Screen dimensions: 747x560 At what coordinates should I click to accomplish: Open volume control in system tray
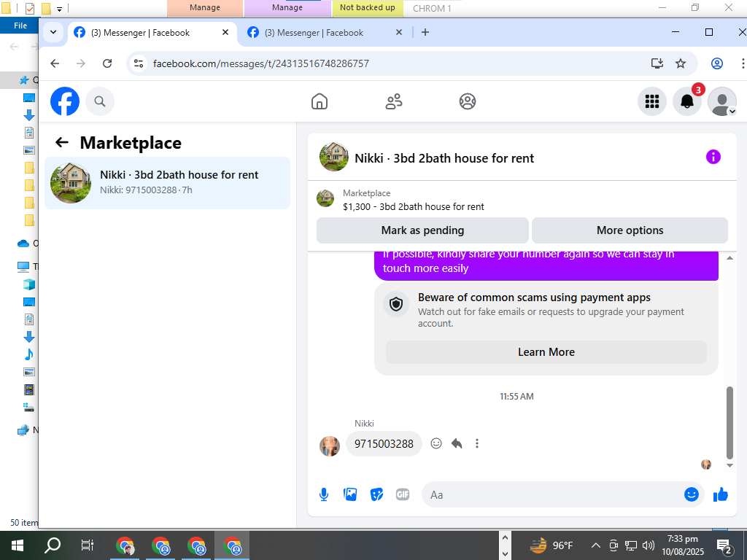648,545
